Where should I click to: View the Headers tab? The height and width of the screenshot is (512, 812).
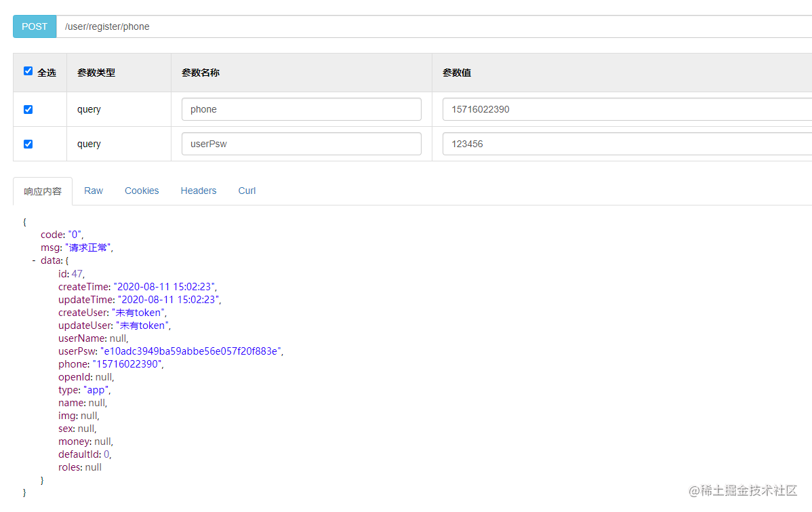point(198,191)
